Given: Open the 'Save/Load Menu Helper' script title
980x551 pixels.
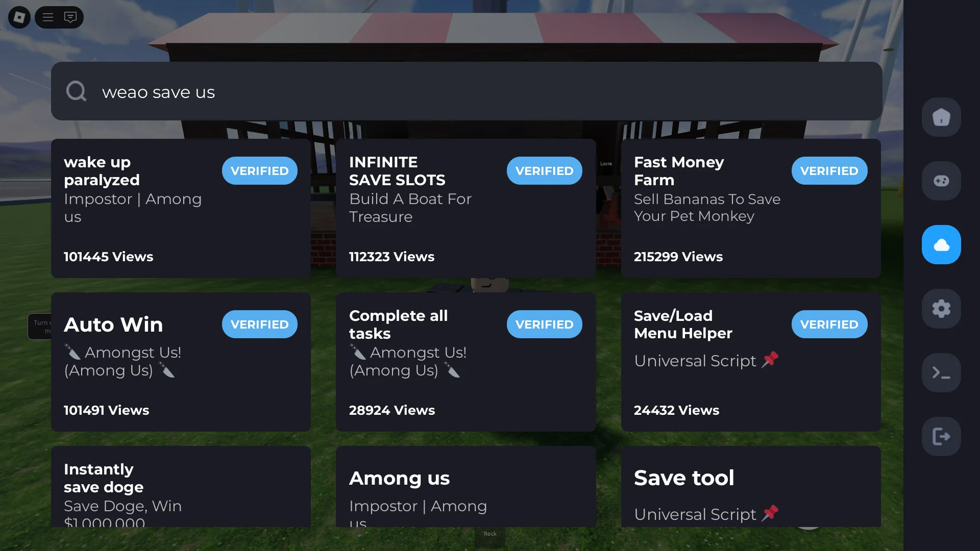Looking at the screenshot, I should pos(683,324).
